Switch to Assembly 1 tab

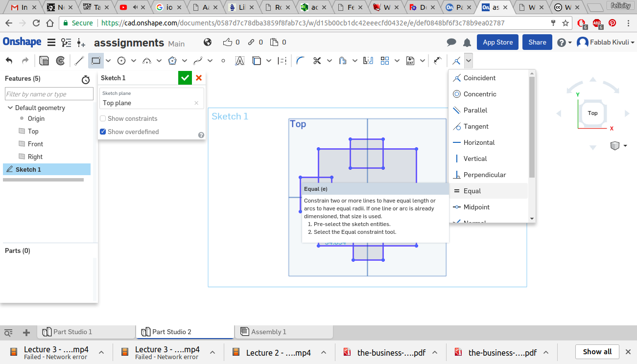pyautogui.click(x=283, y=332)
